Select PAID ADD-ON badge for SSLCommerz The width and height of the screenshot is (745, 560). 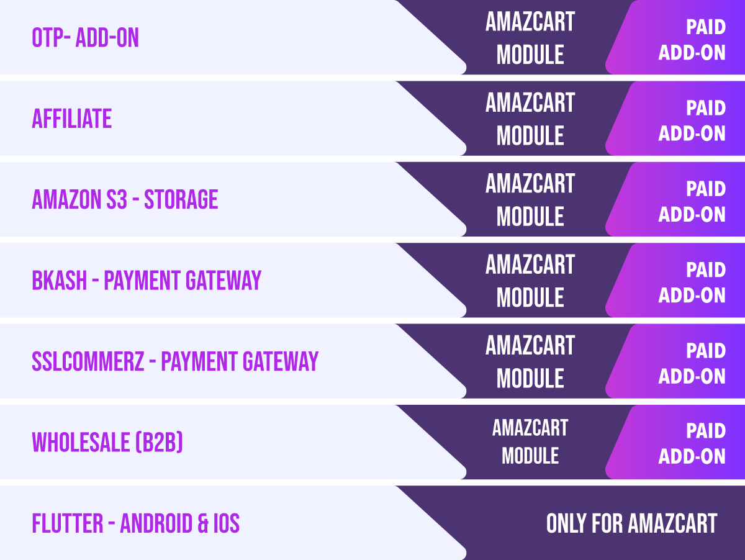(x=692, y=363)
